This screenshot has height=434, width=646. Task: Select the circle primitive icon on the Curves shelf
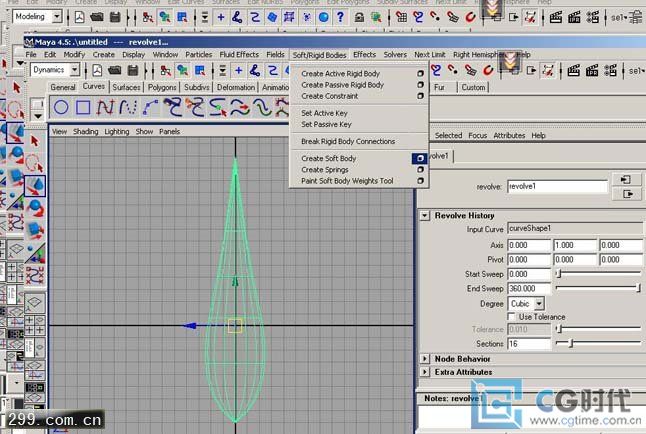[x=61, y=107]
